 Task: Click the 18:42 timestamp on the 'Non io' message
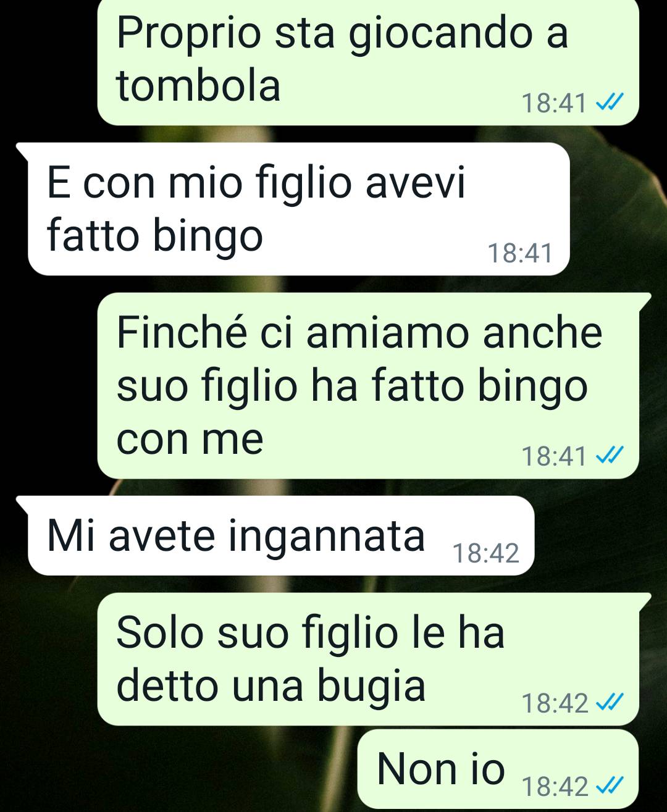(x=555, y=787)
